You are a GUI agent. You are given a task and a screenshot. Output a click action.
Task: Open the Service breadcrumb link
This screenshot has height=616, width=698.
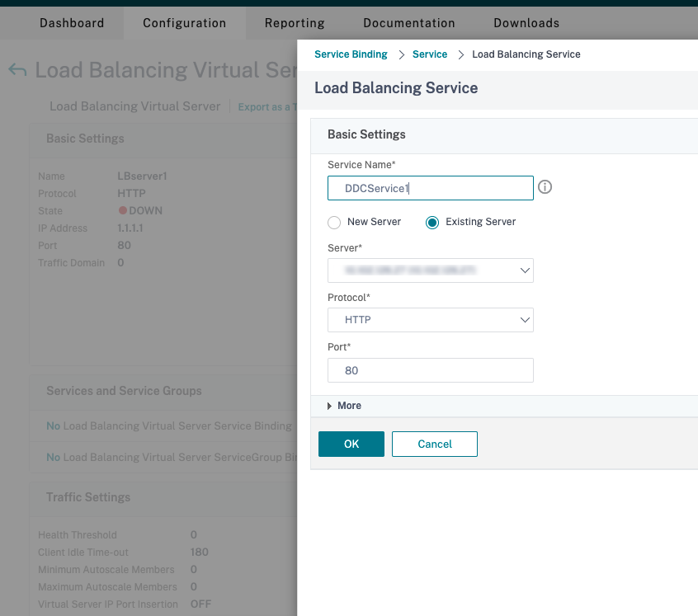point(429,54)
